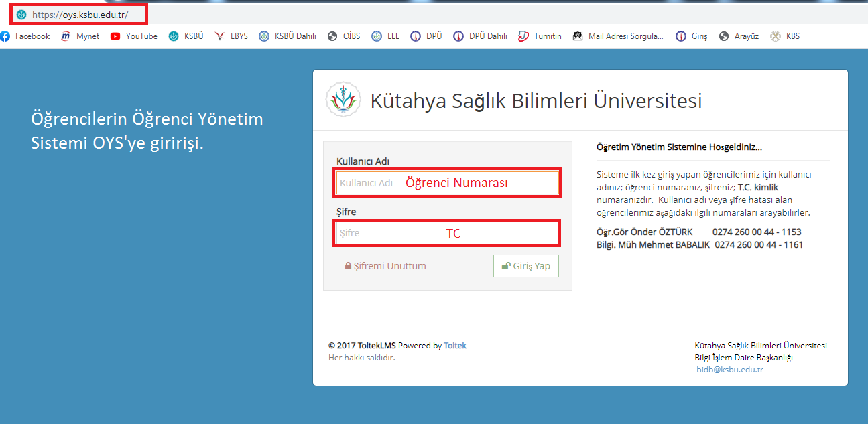Open the EBYS bookmark

coord(231,36)
